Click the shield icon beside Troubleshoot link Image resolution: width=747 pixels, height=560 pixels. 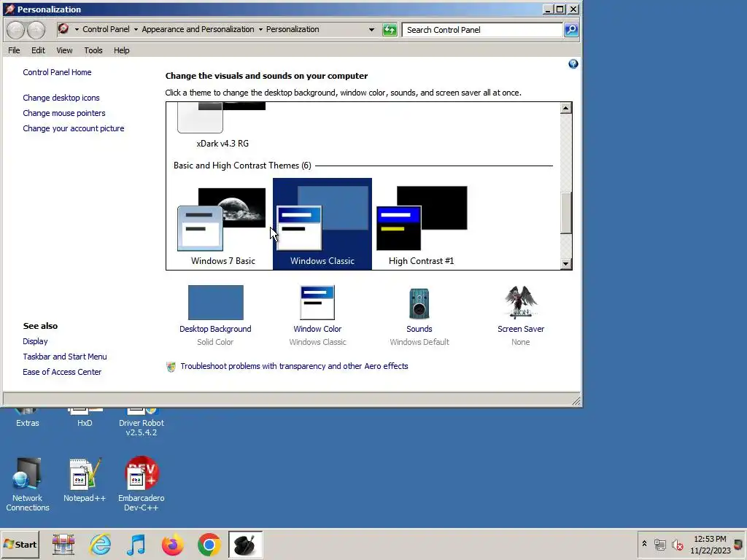click(171, 367)
